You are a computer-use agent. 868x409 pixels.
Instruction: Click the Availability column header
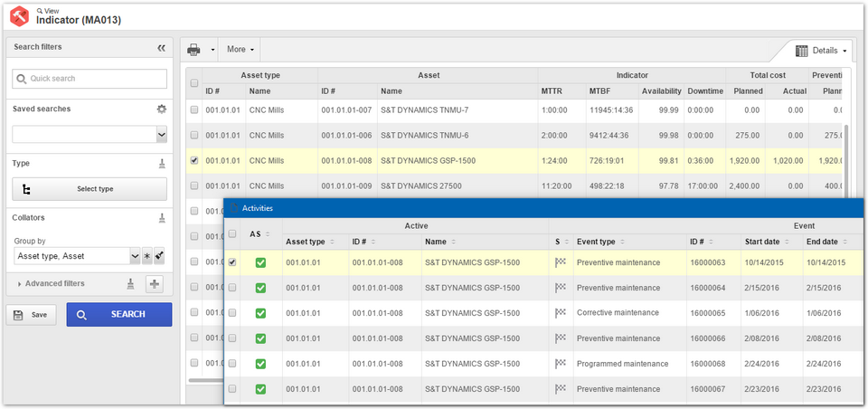tap(661, 90)
